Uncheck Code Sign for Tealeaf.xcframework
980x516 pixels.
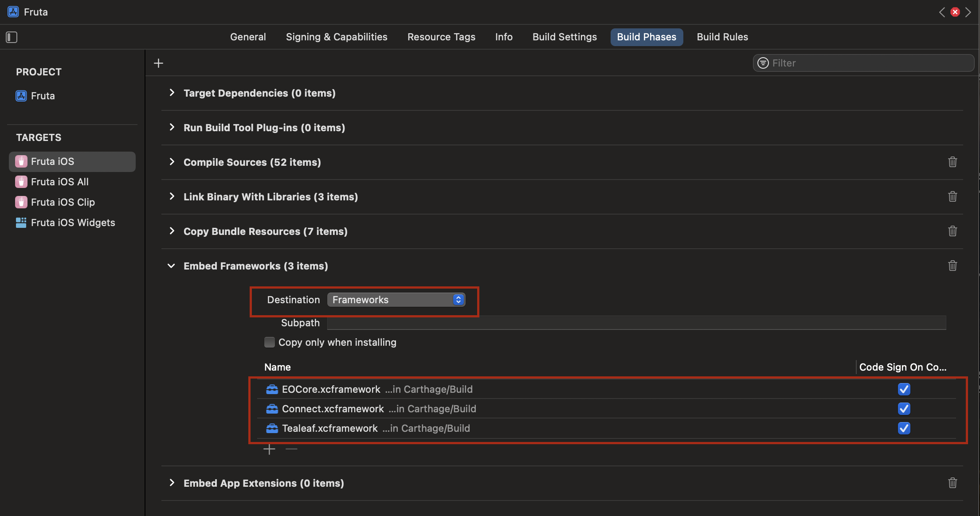point(904,428)
